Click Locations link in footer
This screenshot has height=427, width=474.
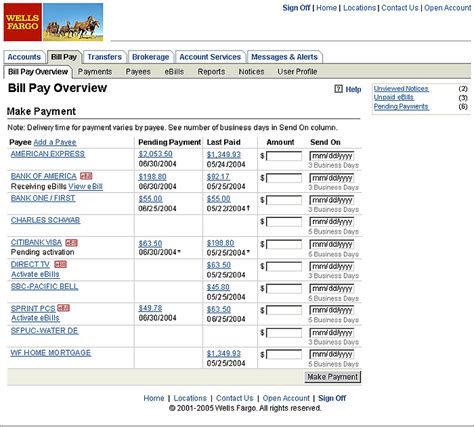coord(190,398)
